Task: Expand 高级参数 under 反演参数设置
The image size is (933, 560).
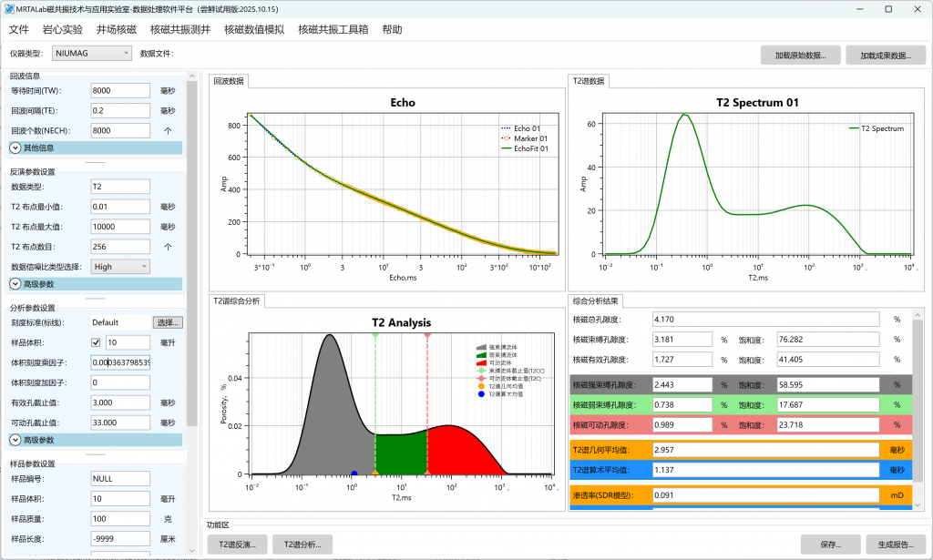Action: click(x=16, y=284)
